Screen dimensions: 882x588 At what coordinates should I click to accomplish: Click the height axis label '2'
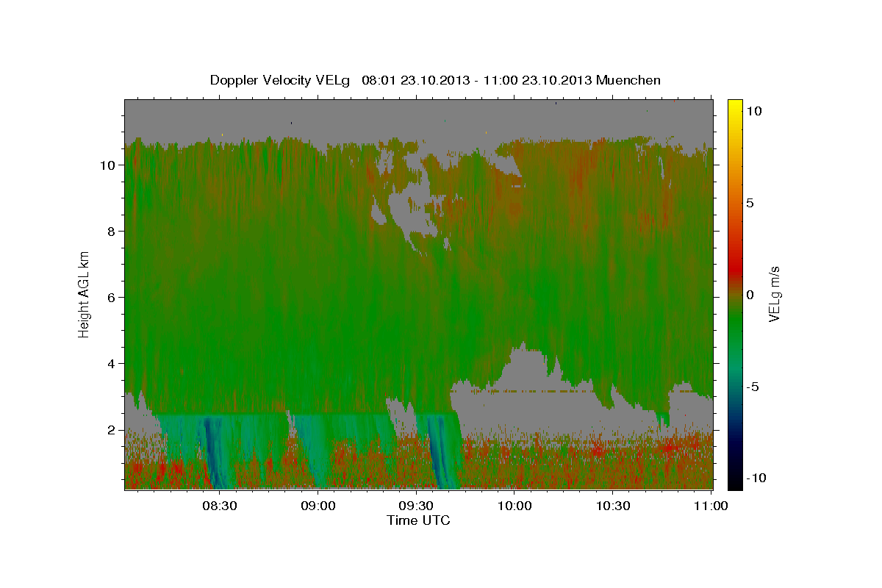click(111, 430)
